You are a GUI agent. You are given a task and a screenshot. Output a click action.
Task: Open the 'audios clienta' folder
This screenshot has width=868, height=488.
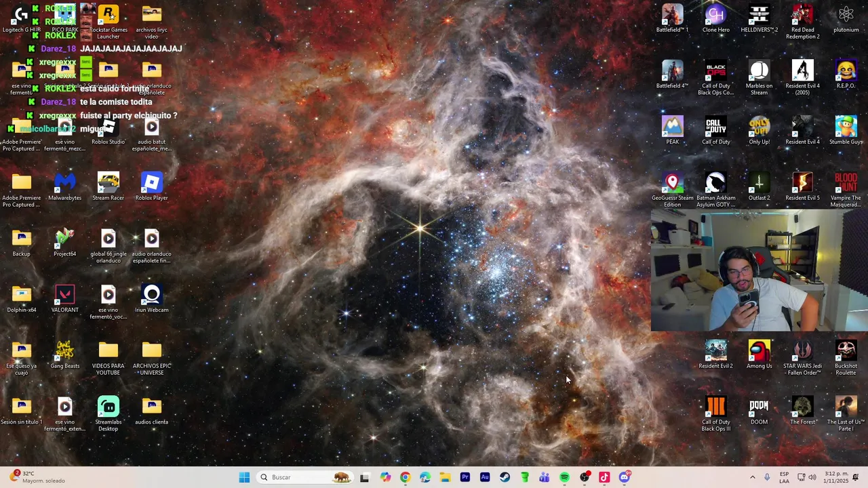click(152, 412)
